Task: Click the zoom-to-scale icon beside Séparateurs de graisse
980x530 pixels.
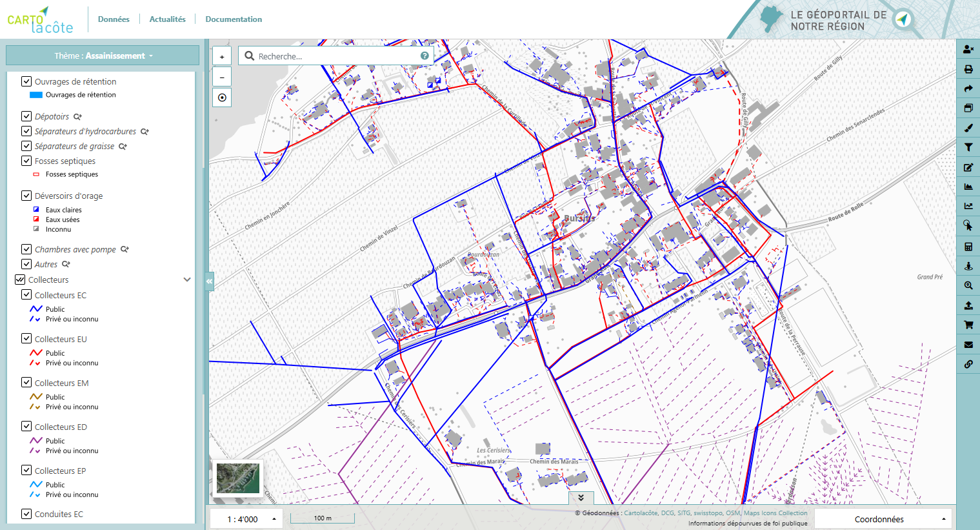Action: coord(123,147)
